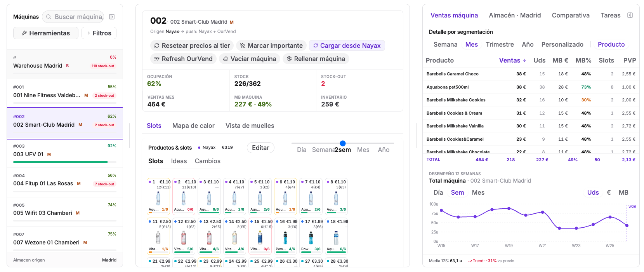Click the B badge on Warehouse Madrid

(x=68, y=66)
